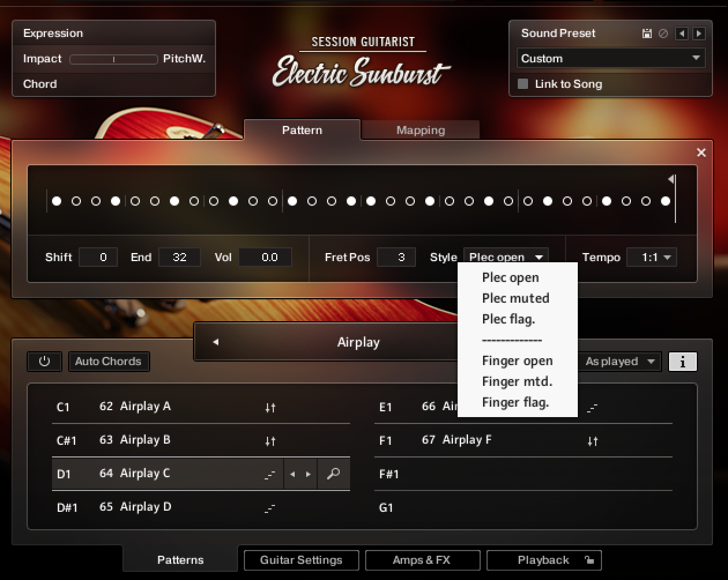Viewport: 728px width, 580px height.
Task: Click the pattern type icon for Airplay C
Action: (270, 474)
